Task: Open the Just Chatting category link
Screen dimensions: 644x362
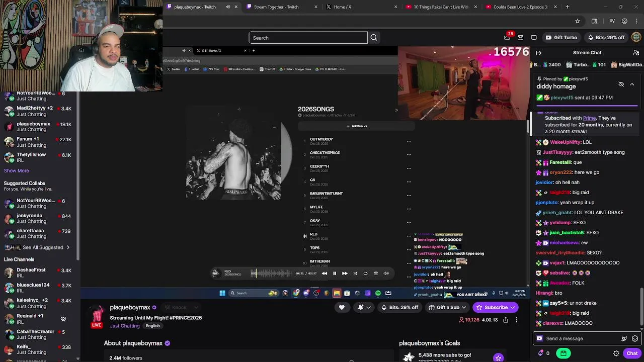Action: [x=125, y=326]
